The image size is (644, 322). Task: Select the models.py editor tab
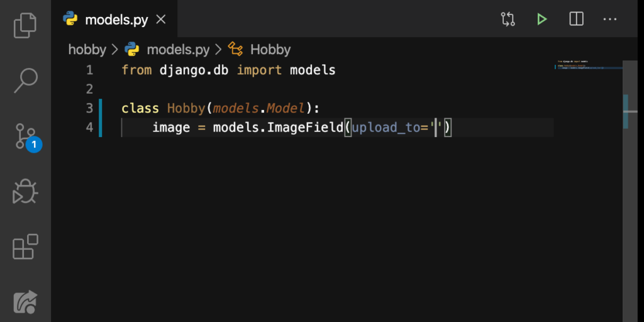click(114, 19)
